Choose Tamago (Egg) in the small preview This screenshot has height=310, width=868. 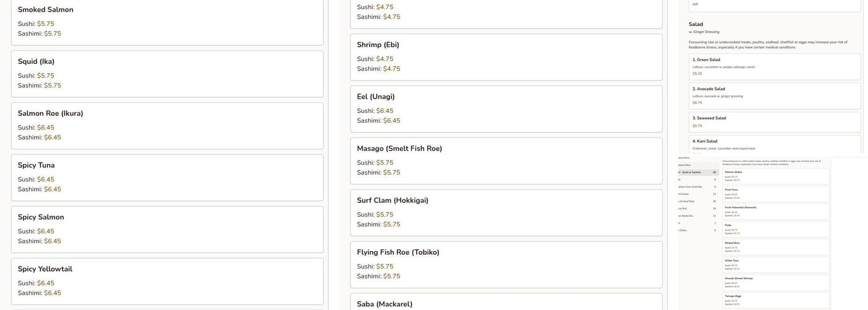(x=776, y=300)
